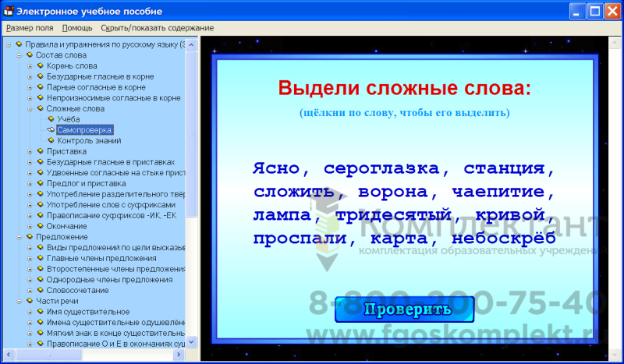Click the icon beside Безударные гласные в корне
Image resolution: width=624 pixels, height=364 pixels.
coord(41,76)
